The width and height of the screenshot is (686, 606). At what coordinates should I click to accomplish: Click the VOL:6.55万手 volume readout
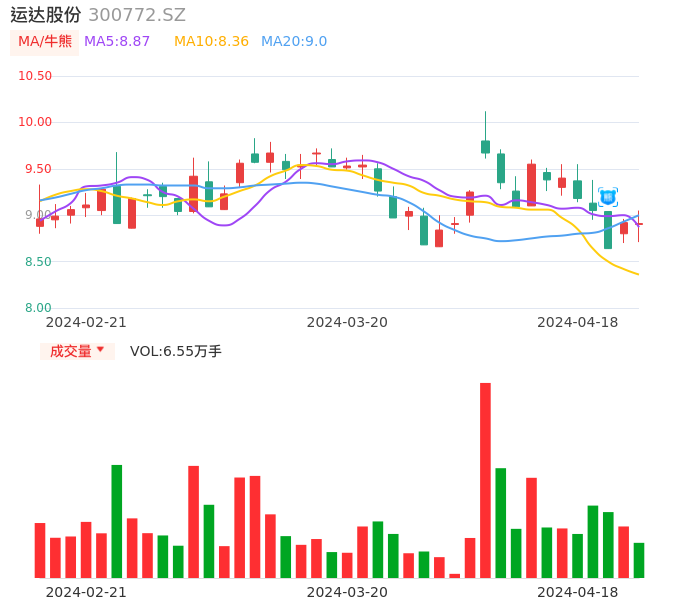pyautogui.click(x=176, y=351)
